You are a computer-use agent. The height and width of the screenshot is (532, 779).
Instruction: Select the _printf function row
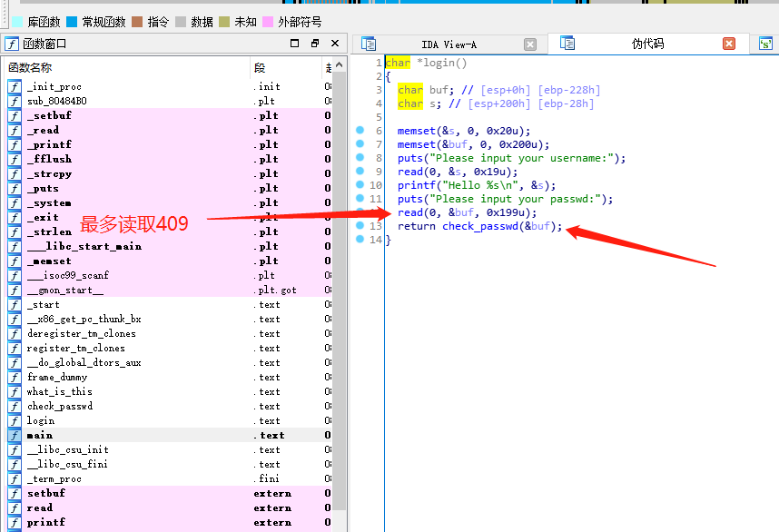[169, 144]
